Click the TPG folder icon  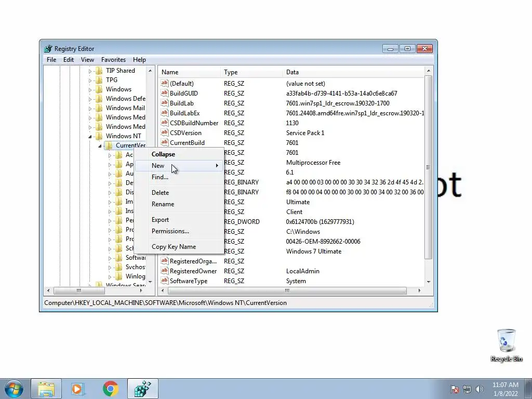[99, 80]
